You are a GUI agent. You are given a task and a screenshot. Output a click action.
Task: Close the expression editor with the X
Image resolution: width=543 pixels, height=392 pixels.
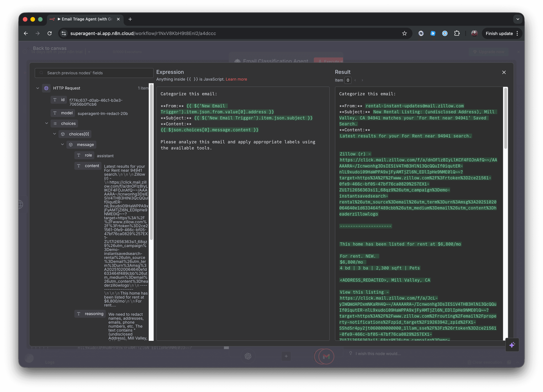click(504, 72)
